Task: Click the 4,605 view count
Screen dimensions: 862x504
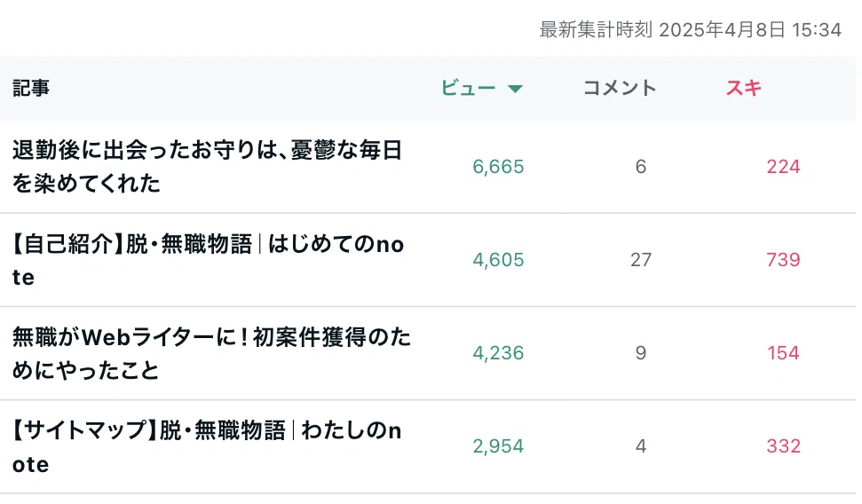Action: (498, 259)
